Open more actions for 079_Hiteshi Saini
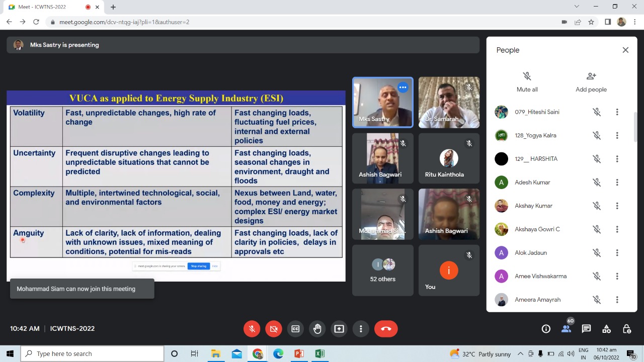The width and height of the screenshot is (644, 362). point(617,112)
